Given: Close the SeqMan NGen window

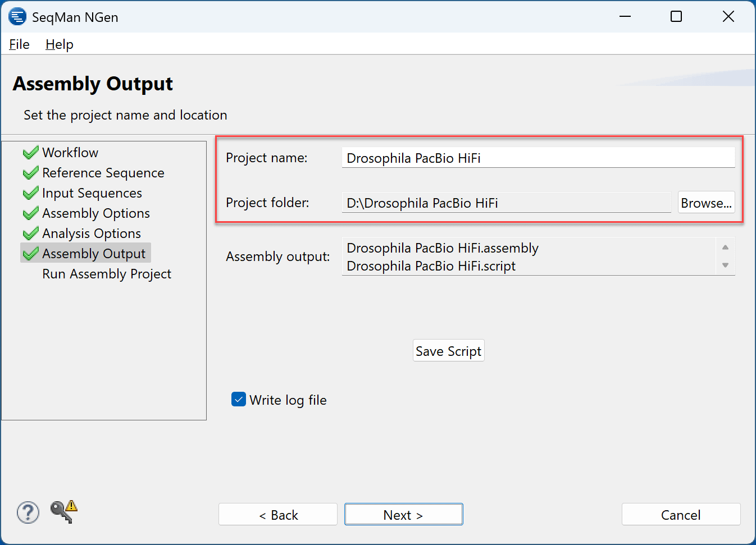Looking at the screenshot, I should 728,16.
